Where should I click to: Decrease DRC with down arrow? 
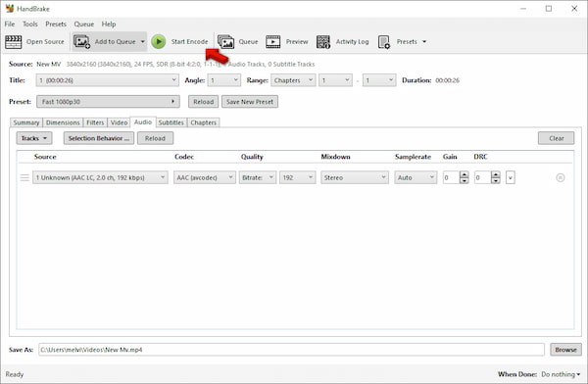point(496,181)
